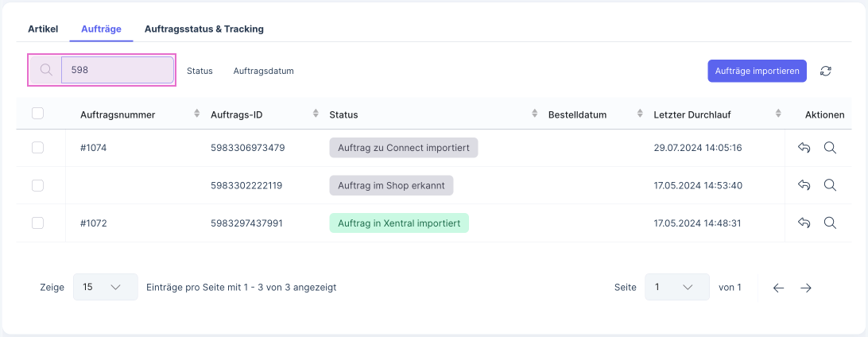Open the entries per page dropdown showing 15
Screen dimensions: 868x337
point(105,287)
